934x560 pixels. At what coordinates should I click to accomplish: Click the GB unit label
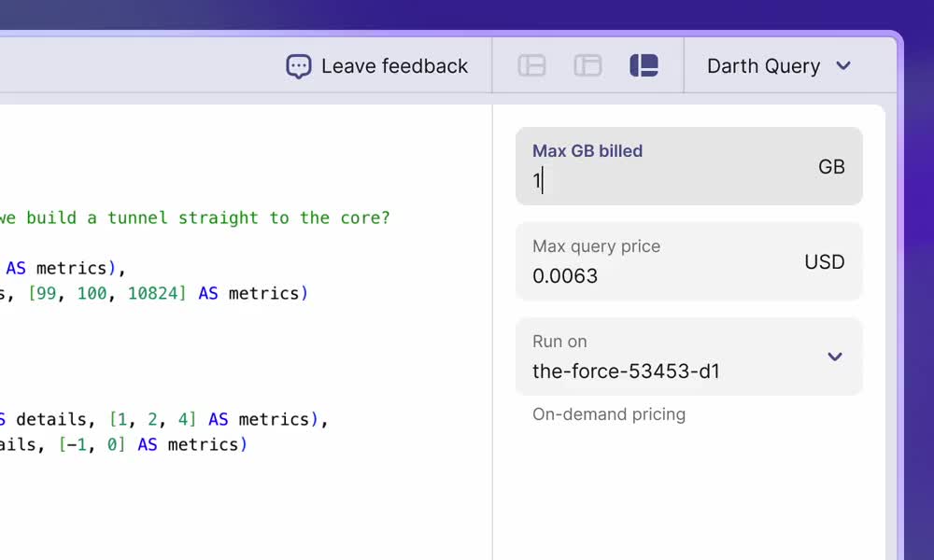click(x=831, y=167)
